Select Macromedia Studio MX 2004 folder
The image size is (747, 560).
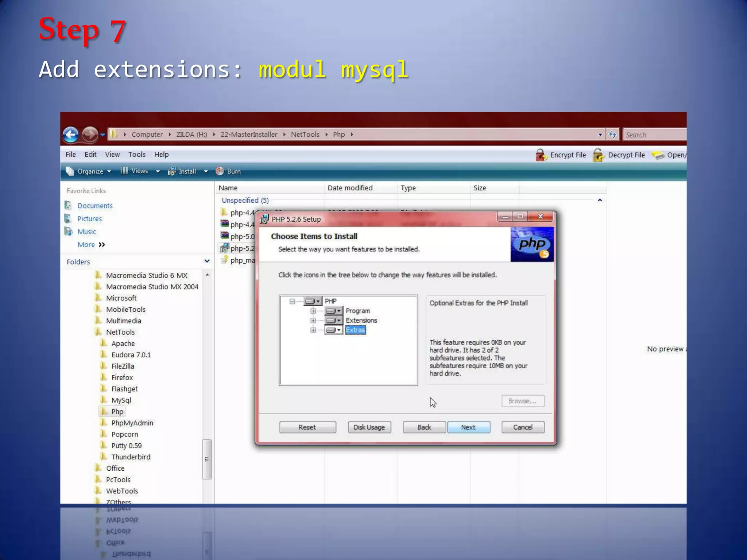[x=152, y=287]
